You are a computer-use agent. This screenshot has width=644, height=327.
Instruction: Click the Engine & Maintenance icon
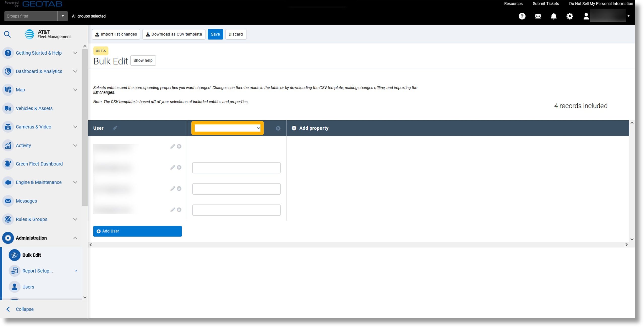pyautogui.click(x=8, y=182)
